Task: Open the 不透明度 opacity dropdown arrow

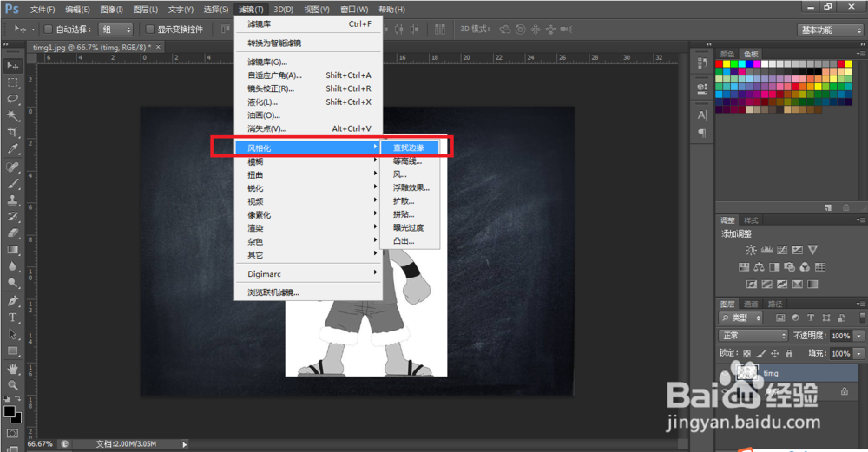Action: pyautogui.click(x=859, y=336)
